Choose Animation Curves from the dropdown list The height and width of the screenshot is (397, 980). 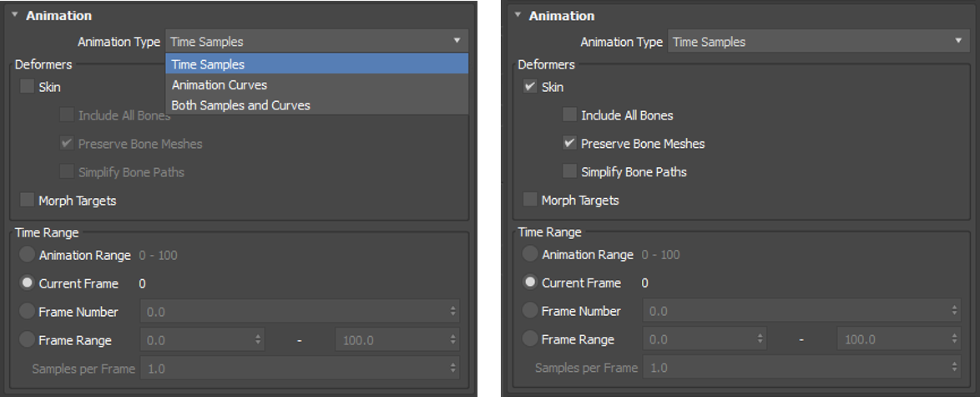click(x=220, y=85)
